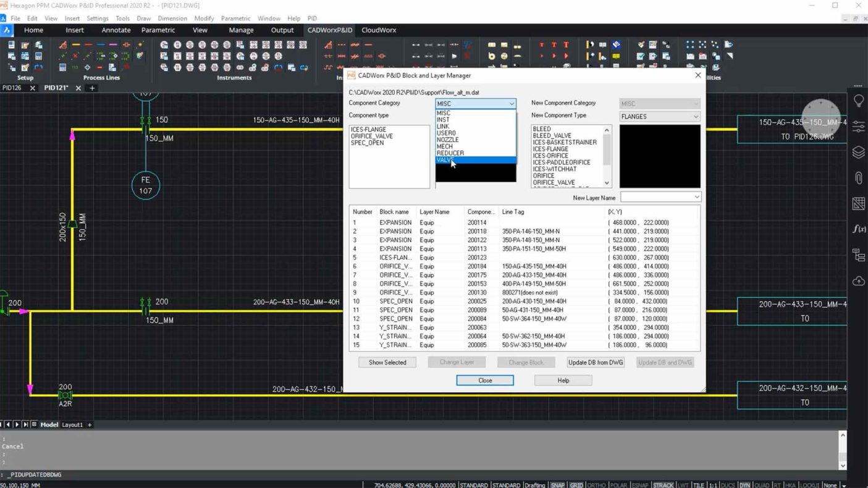This screenshot has width=868, height=488.
Task: Toggle DYN input in status bar
Action: (744, 485)
